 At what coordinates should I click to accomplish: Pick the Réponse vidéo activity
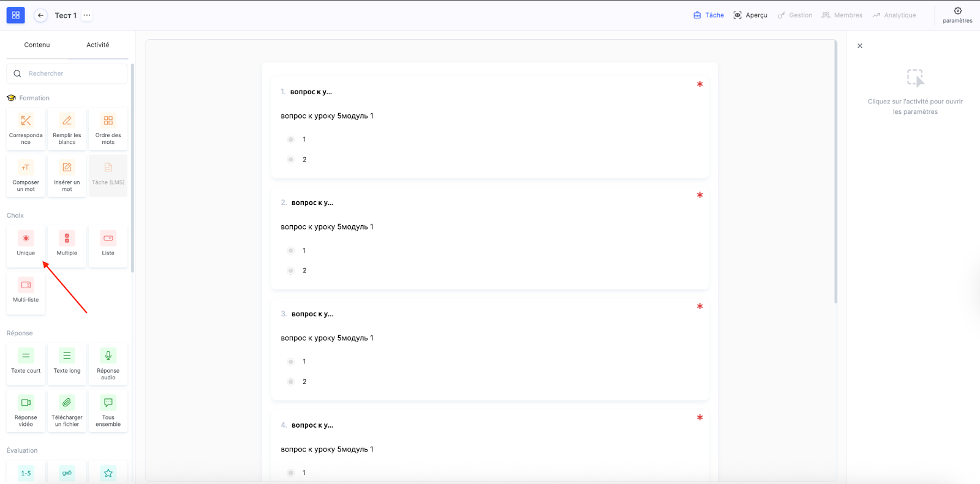(26, 411)
